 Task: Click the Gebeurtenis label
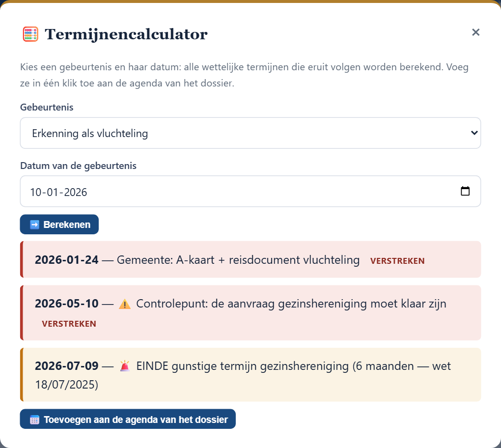pyautogui.click(x=47, y=107)
